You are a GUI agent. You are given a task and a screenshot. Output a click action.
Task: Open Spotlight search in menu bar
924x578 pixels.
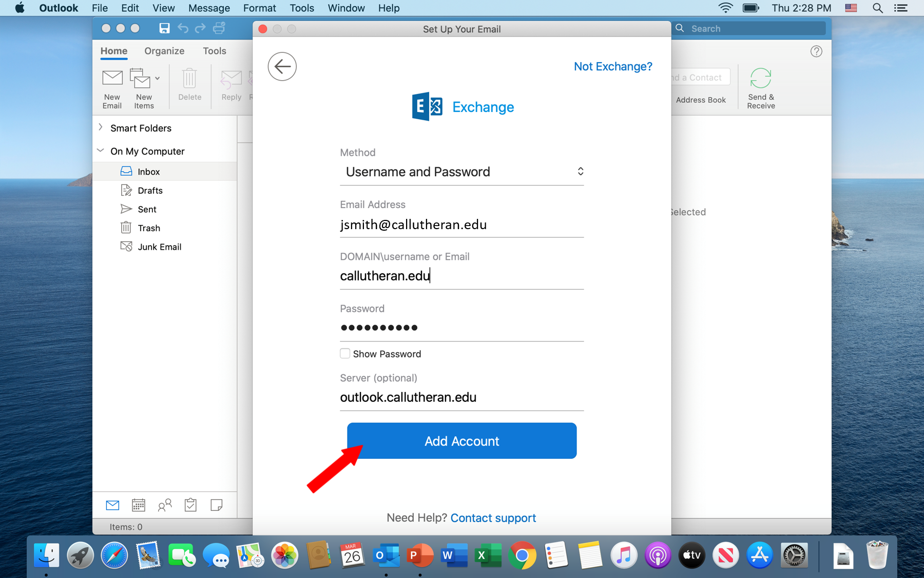point(878,8)
